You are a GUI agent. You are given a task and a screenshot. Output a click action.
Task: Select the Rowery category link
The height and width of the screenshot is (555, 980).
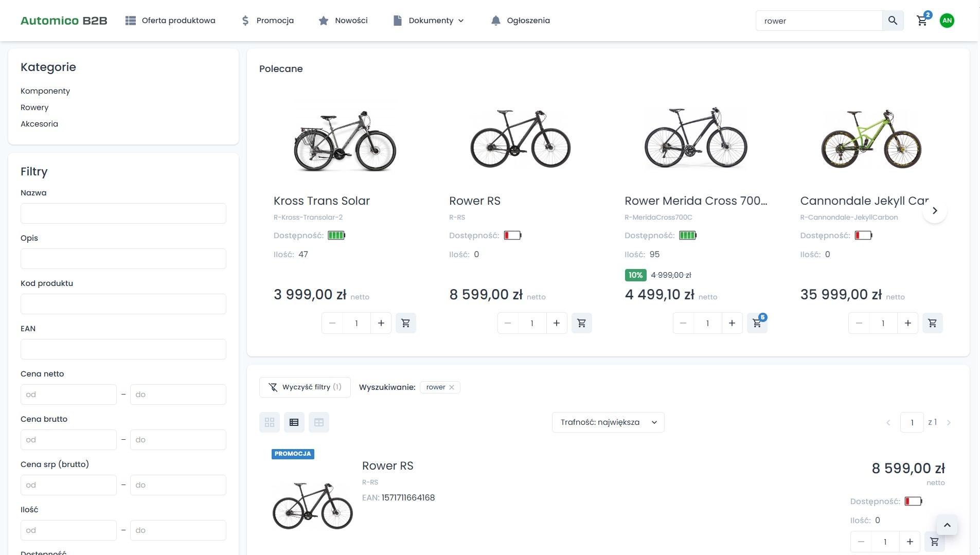34,108
